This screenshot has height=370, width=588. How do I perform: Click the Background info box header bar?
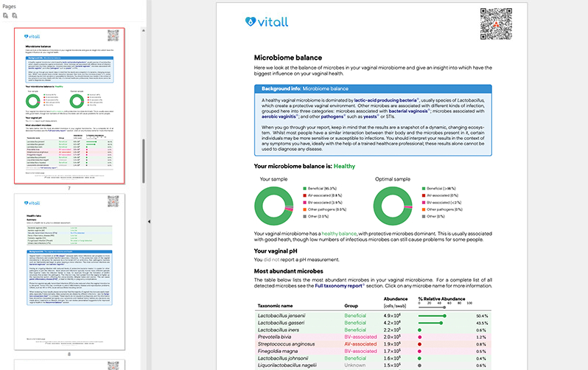click(x=373, y=89)
